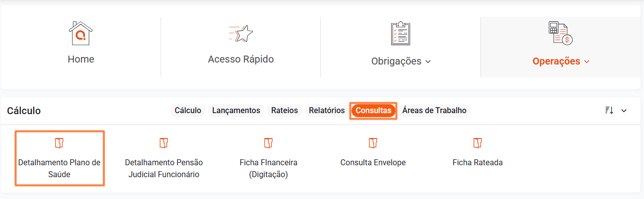
Task: Open Ficha Financeira (Digitação) icon
Action: coord(268,143)
